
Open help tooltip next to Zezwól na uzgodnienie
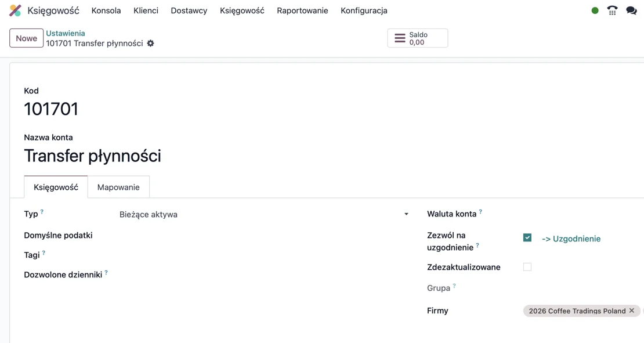coord(477,245)
